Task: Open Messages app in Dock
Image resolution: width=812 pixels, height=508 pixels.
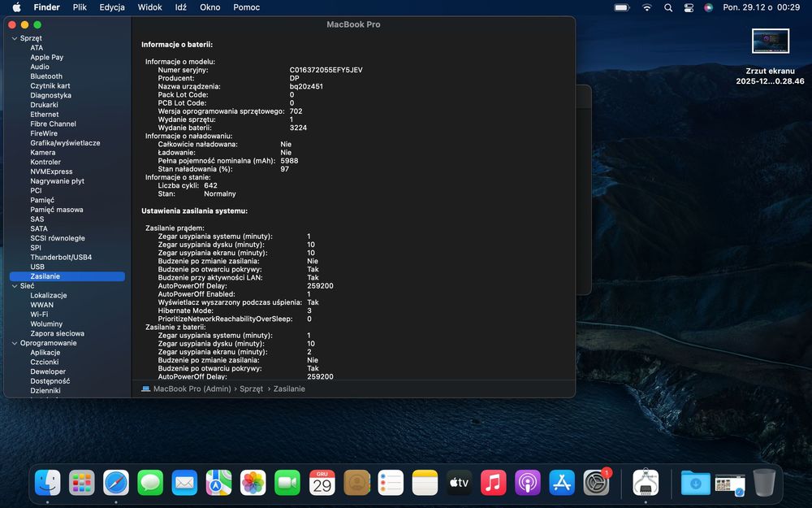Action: pos(150,483)
